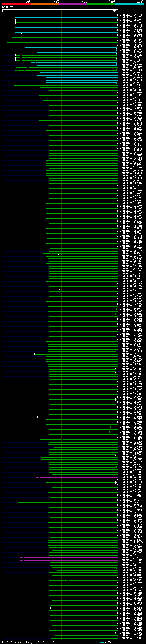Open the UniRef100_A7P862 hit
Screen dimensions: 146x644
click(x=131, y=22)
